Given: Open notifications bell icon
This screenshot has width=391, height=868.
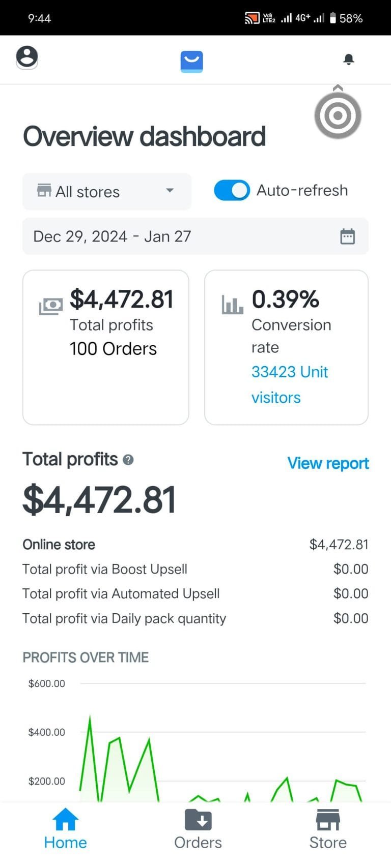Looking at the screenshot, I should [349, 59].
